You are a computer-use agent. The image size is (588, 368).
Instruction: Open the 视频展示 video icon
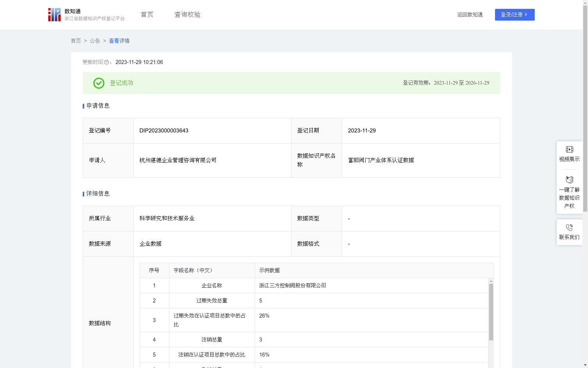569,149
